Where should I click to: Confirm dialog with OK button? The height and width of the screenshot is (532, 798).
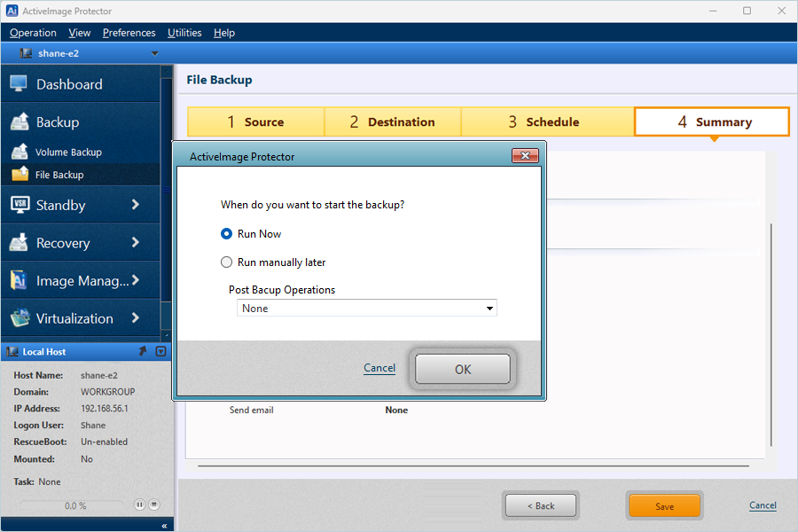tap(463, 369)
